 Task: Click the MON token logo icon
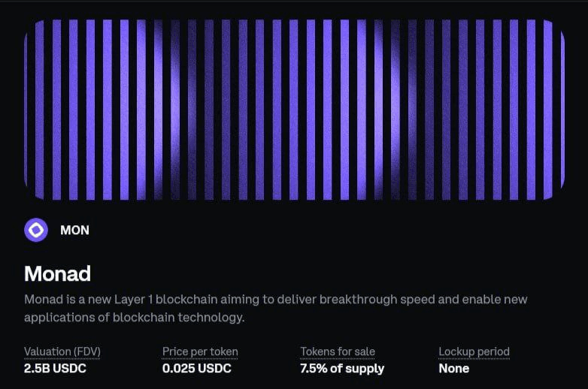pos(35,230)
